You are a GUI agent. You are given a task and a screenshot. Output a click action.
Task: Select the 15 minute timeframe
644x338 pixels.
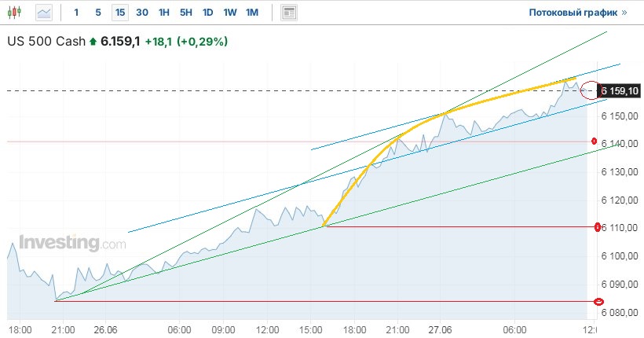[x=119, y=13]
